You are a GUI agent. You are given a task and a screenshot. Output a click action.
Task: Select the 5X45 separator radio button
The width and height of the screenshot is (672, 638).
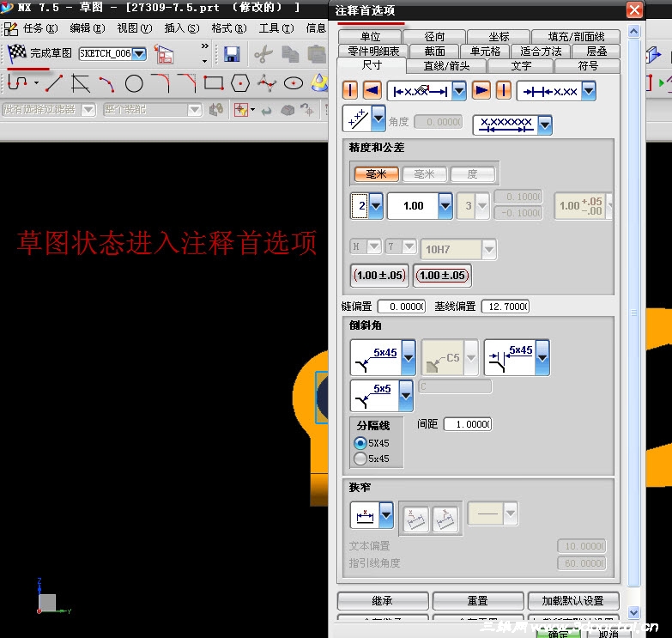360,443
